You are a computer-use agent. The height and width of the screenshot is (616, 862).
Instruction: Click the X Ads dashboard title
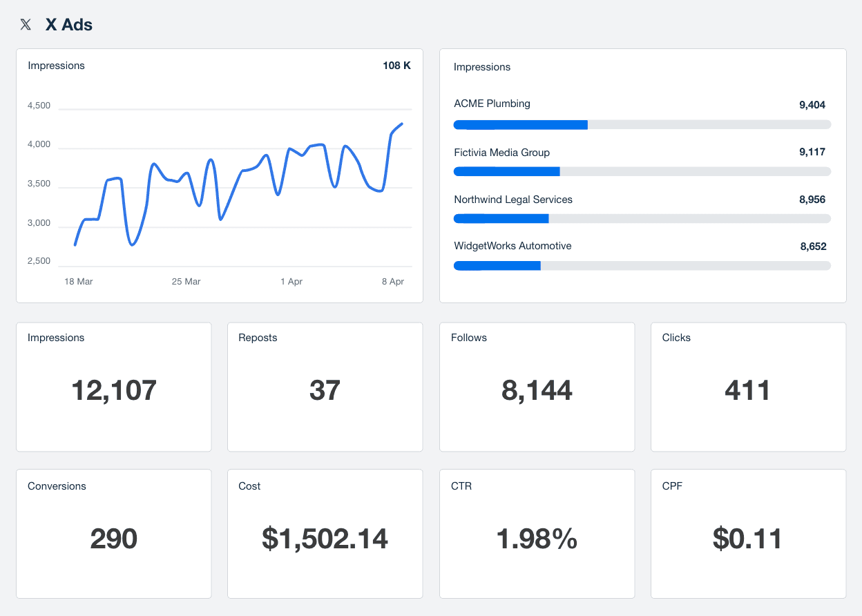pos(68,25)
